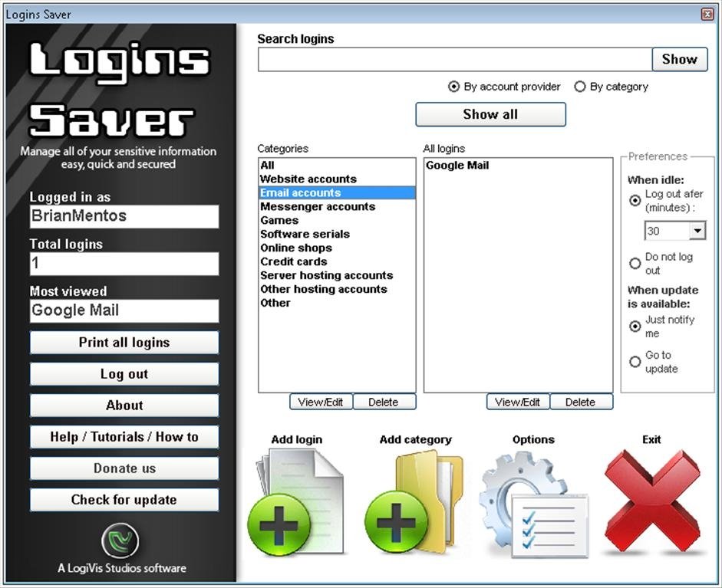Select the Just notify me option
722x588 pixels.
[635, 327]
